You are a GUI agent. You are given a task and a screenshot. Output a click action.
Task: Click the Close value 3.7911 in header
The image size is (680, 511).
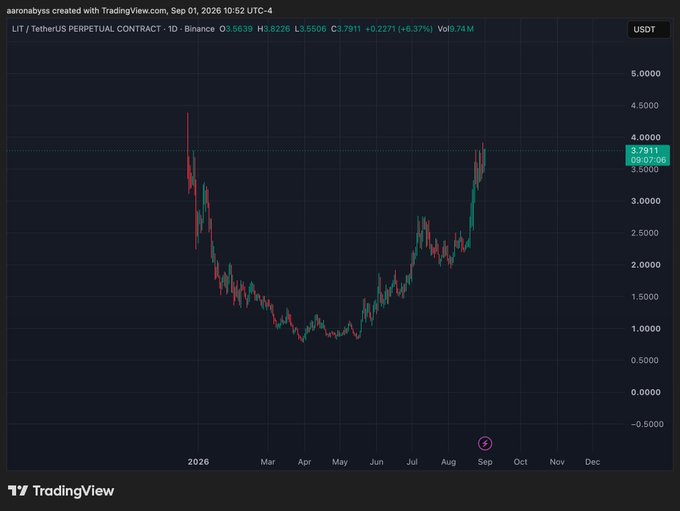349,29
